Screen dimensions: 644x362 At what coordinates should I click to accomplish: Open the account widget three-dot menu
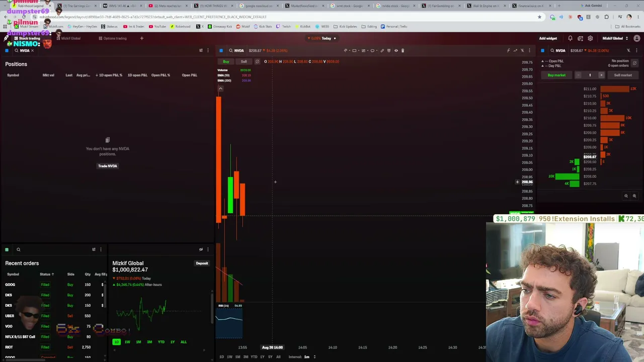pyautogui.click(x=208, y=249)
